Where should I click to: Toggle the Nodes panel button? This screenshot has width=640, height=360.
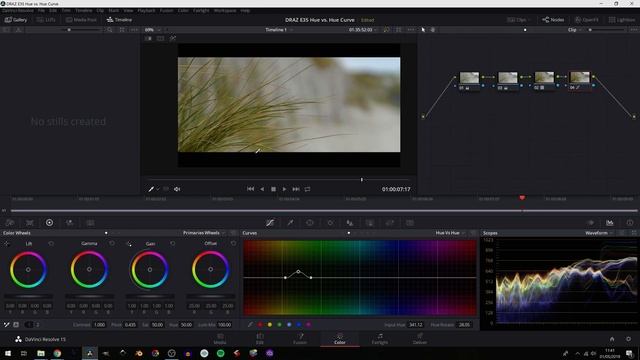click(x=553, y=20)
